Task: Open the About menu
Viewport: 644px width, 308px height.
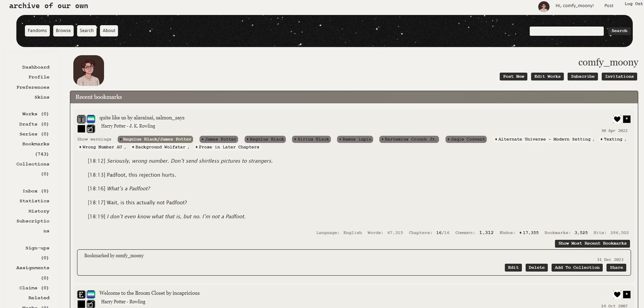Action: [x=109, y=31]
